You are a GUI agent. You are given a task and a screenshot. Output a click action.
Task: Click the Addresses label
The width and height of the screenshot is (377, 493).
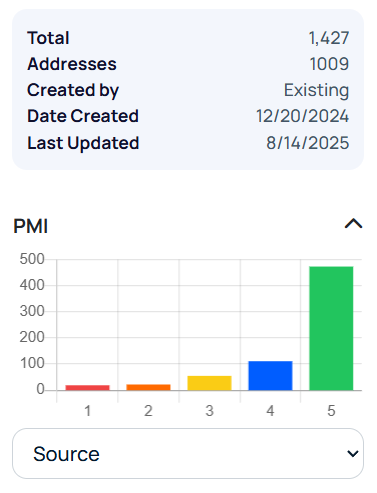(x=72, y=64)
